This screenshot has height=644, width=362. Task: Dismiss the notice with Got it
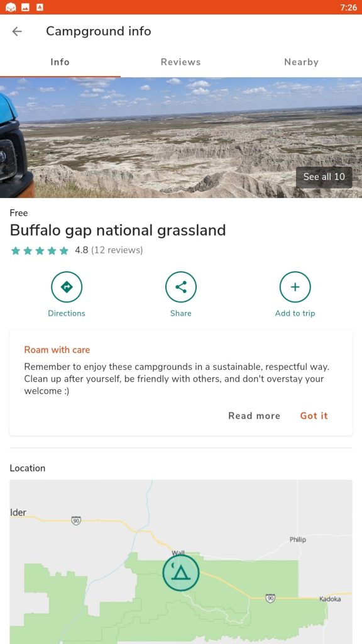point(314,416)
